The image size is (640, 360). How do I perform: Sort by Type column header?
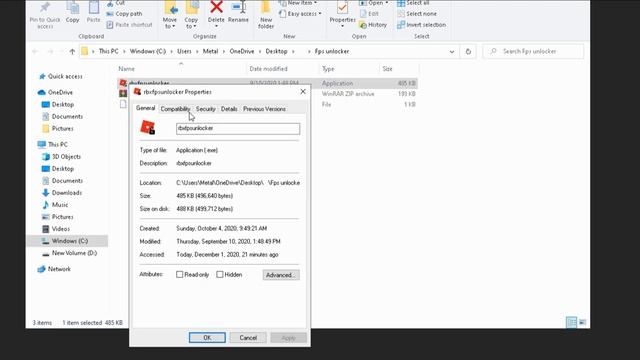[328, 69]
